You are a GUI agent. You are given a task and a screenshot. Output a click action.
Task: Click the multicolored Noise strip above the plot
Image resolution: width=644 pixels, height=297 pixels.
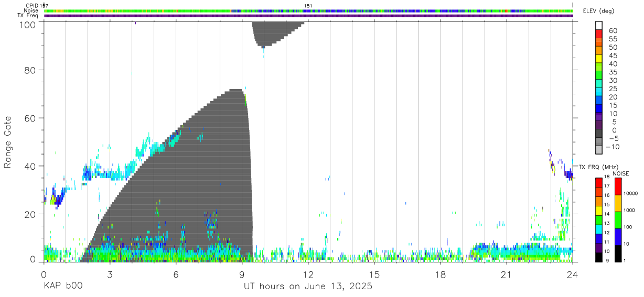pyautogui.click(x=308, y=10)
